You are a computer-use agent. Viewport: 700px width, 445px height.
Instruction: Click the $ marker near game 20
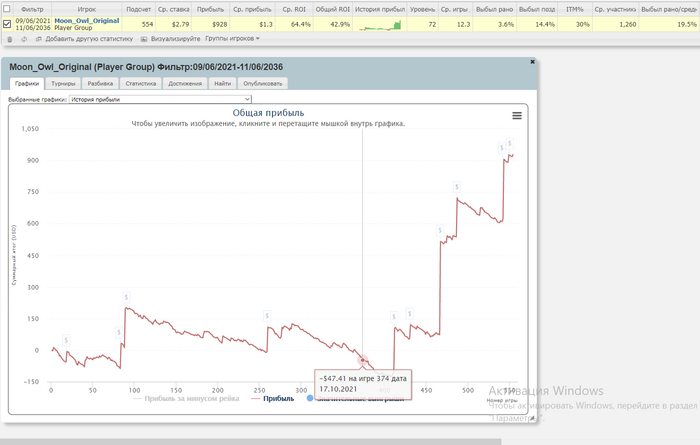(x=66, y=341)
